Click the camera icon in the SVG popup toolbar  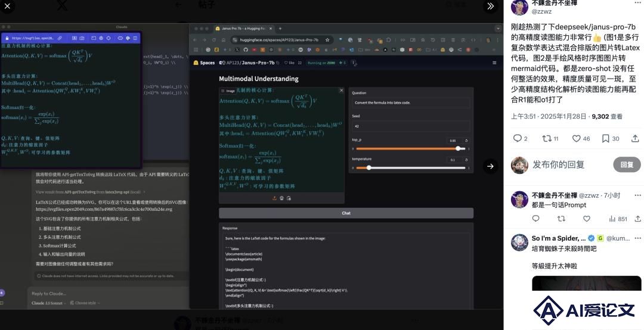(82, 38)
